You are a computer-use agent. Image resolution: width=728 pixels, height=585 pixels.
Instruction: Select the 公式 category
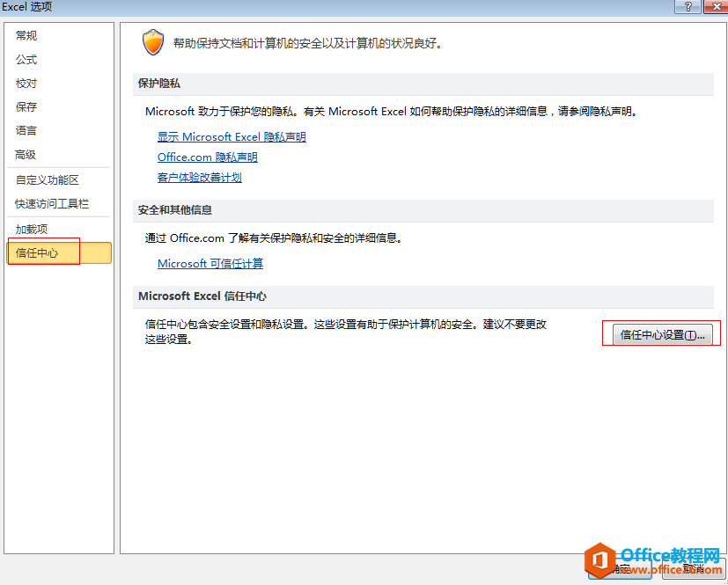tap(26, 60)
